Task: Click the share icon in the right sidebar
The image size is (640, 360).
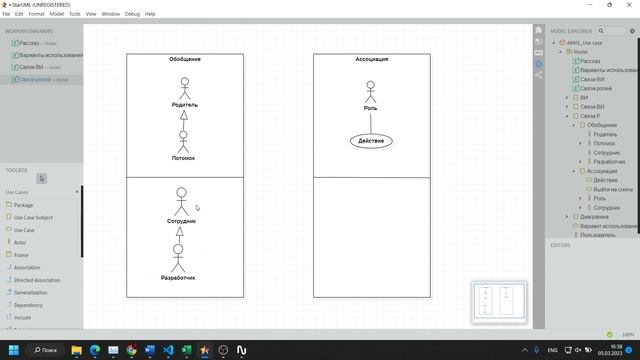Action: pyautogui.click(x=539, y=76)
